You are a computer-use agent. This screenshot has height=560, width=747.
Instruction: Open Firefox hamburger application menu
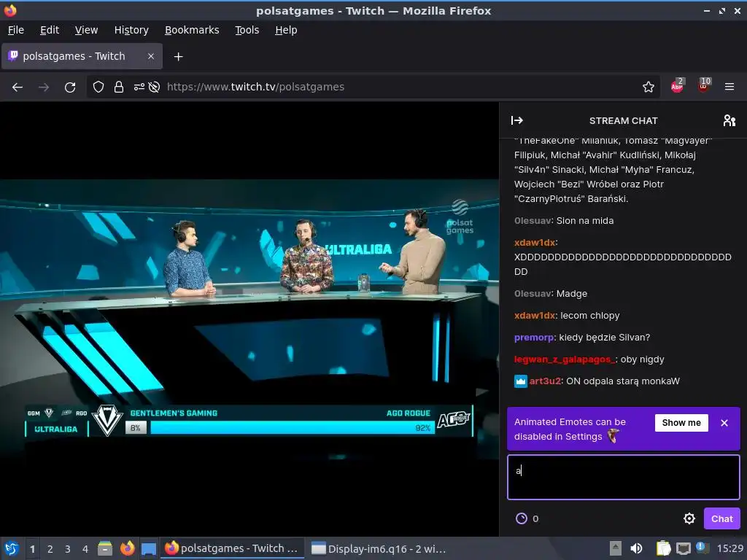tap(729, 87)
